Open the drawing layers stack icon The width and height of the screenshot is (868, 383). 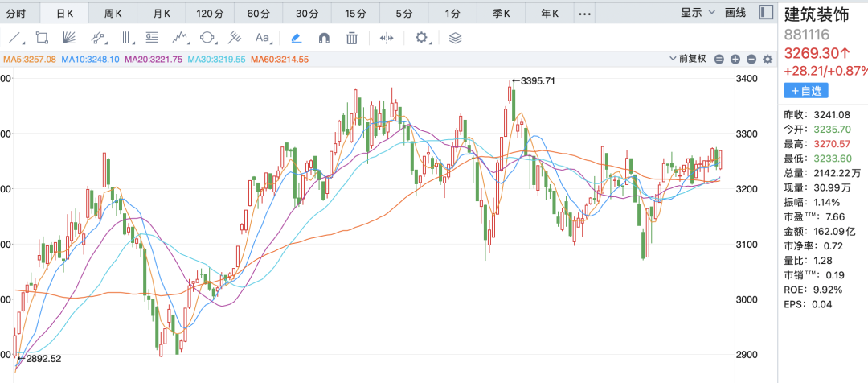(455, 38)
